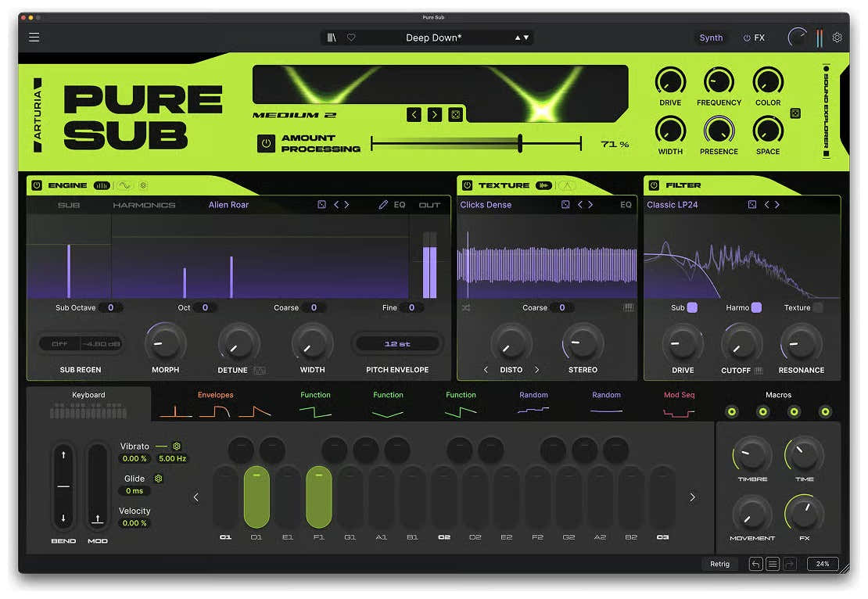The image size is (868, 599).
Task: Open Vibrato settings gear icon
Action: tap(177, 447)
